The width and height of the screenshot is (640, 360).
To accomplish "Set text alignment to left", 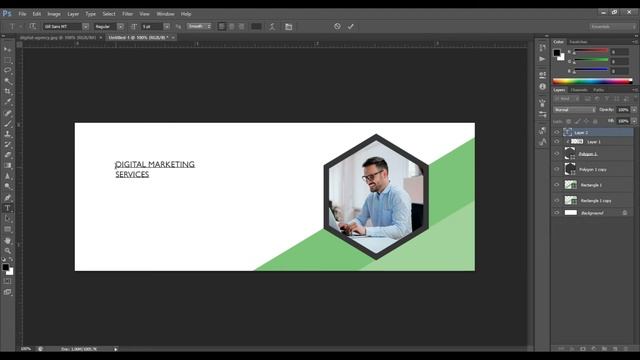I will tap(222, 27).
